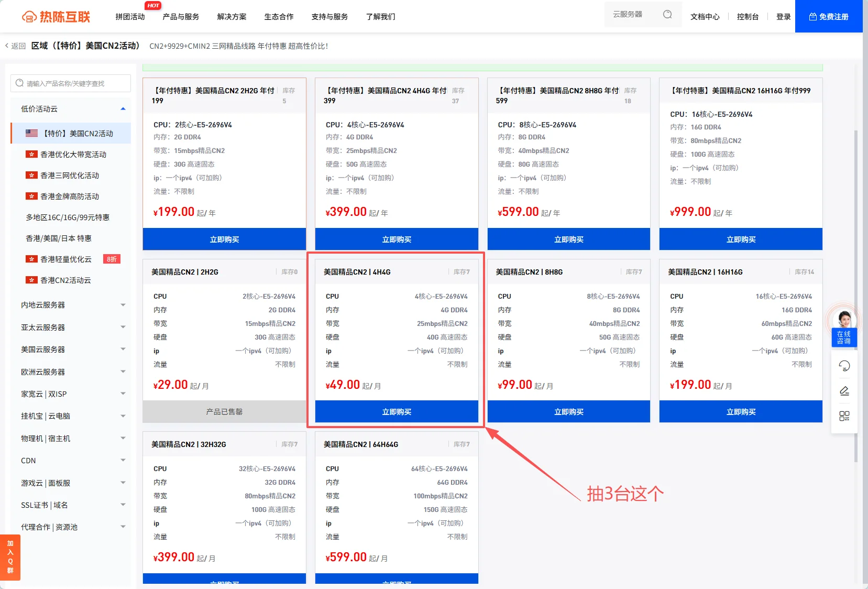Click the feedback edit pencil icon

[844, 391]
